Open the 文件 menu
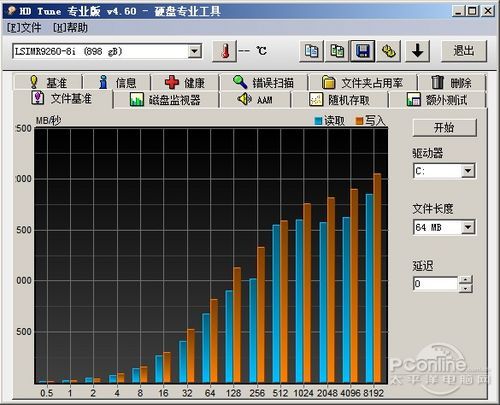The height and width of the screenshot is (405, 500). coord(24,28)
